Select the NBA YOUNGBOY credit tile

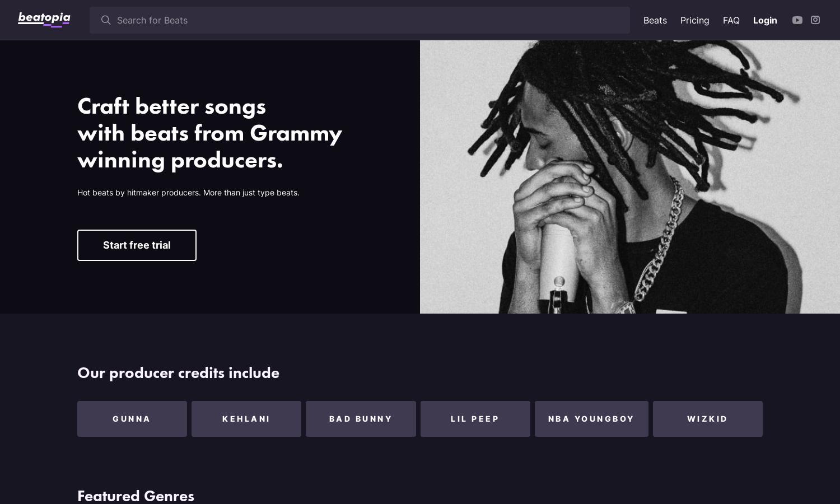click(591, 419)
